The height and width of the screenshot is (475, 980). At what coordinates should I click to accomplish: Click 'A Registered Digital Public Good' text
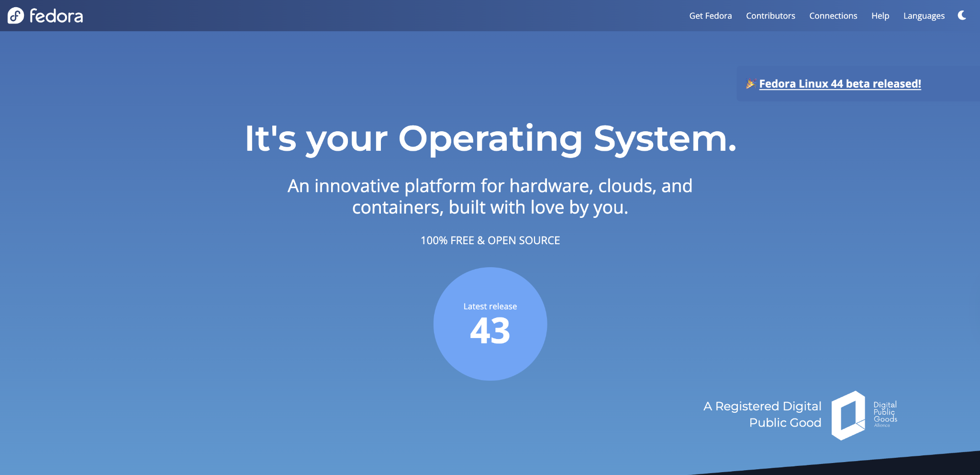(x=762, y=414)
